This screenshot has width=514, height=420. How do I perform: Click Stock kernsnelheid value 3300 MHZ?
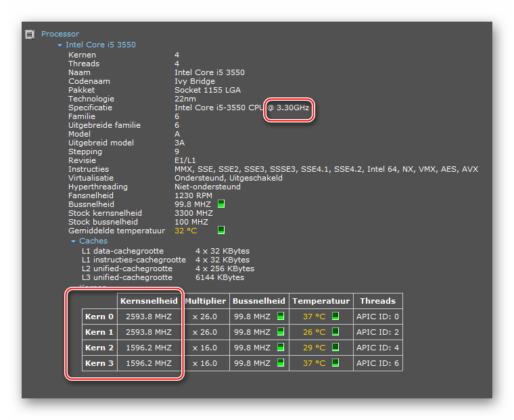click(x=193, y=213)
